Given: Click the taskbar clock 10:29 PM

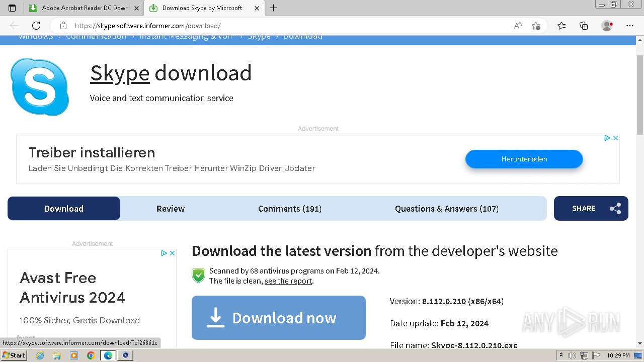Looking at the screenshot, I should 618,355.
